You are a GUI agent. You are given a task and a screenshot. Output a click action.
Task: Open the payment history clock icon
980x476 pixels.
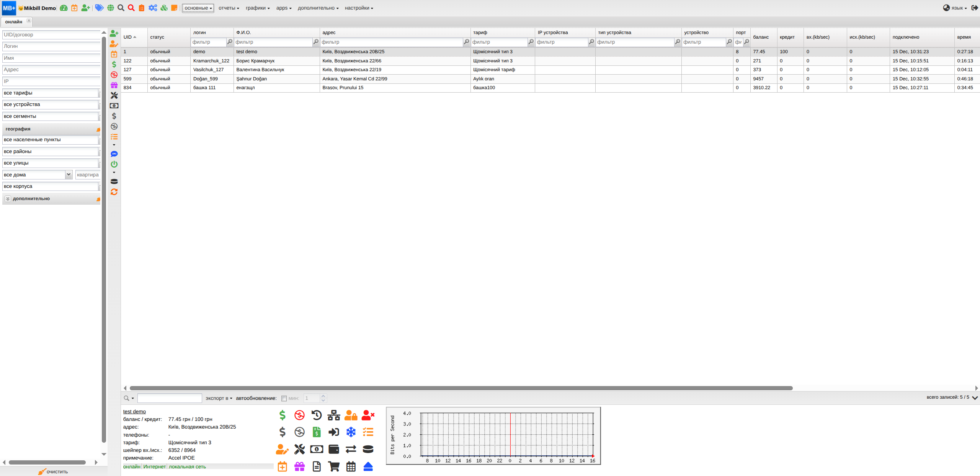316,415
